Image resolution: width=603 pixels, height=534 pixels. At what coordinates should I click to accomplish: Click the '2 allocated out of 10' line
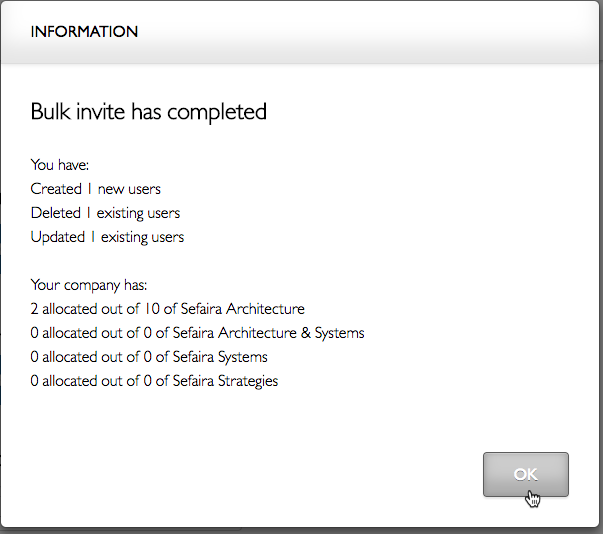coord(167,309)
